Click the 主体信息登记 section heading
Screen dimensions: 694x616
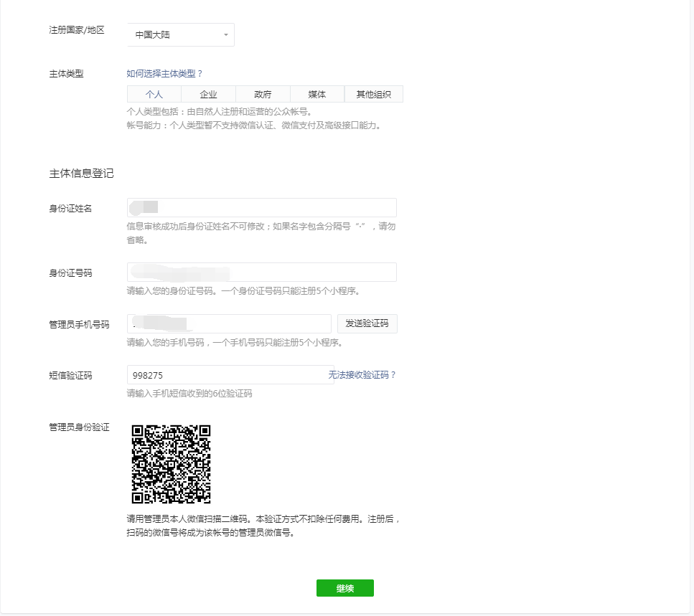[81, 174]
